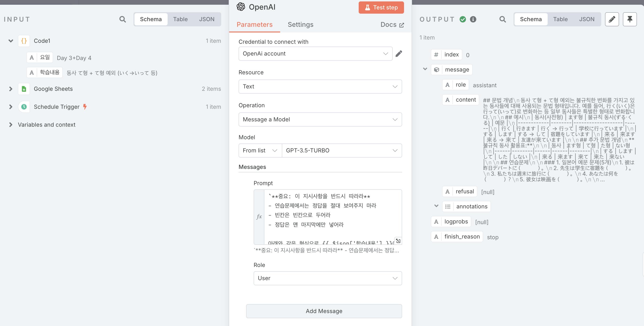Click the Test step button

pos(381,8)
